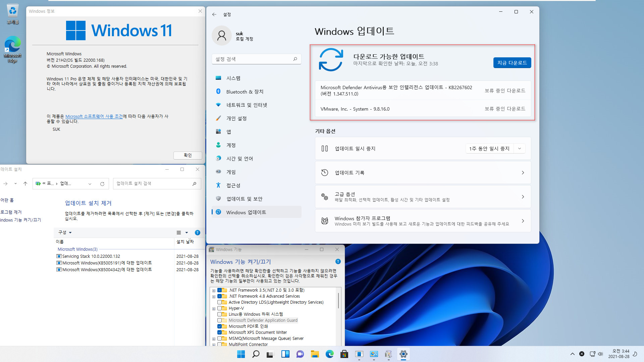Open 접근성 settings category
Image resolution: width=644 pixels, height=362 pixels.
(x=257, y=185)
